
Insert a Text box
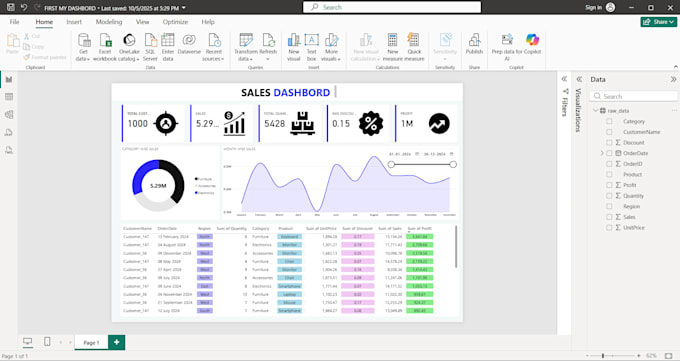(311, 47)
